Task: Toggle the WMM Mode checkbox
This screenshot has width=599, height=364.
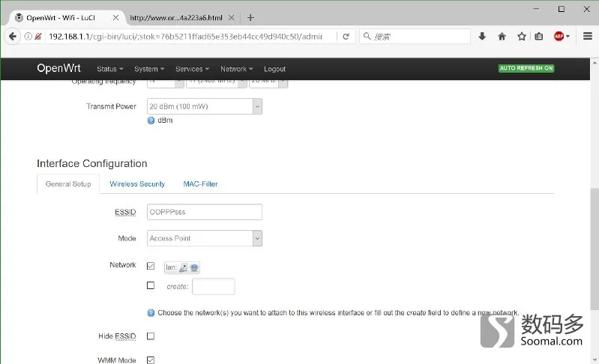Action: (151, 360)
